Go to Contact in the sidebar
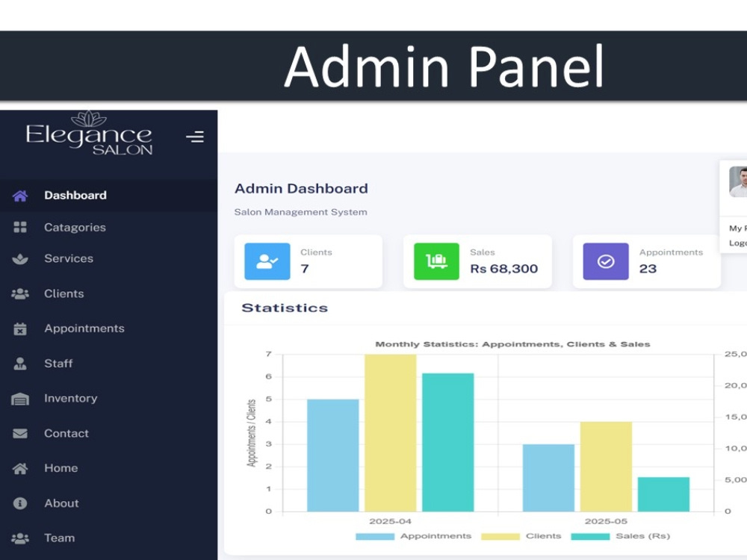Image resolution: width=747 pixels, height=560 pixels. [x=108, y=433]
